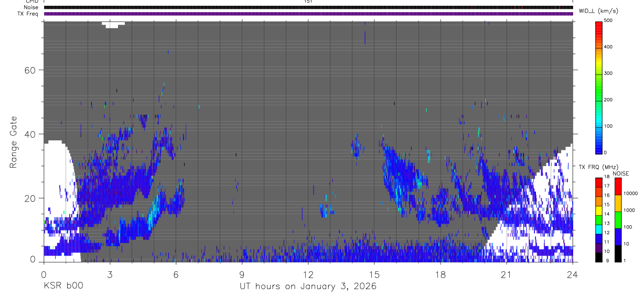The width and height of the screenshot is (644, 297).
Task: Click the green segment of the NOISE legend
Action: [617, 220]
